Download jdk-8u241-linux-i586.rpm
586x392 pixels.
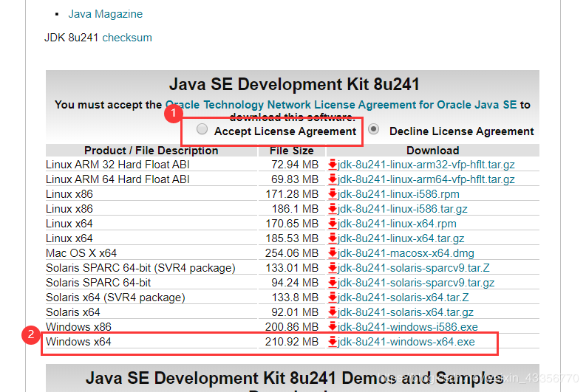(398, 194)
